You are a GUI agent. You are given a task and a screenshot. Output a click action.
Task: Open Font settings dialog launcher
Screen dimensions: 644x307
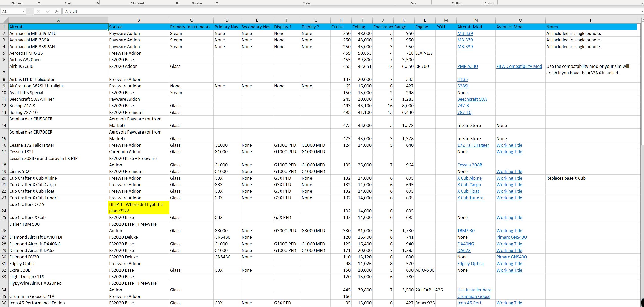[x=98, y=3]
